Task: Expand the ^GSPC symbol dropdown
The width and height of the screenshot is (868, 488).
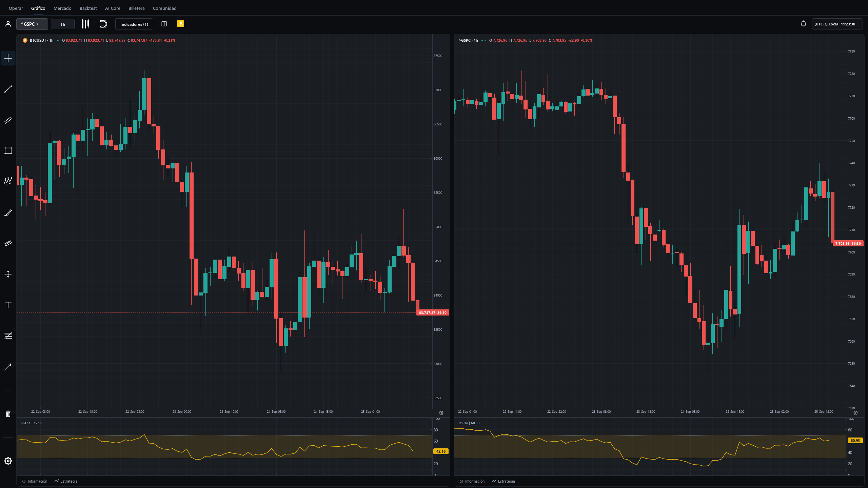Action: [x=32, y=24]
